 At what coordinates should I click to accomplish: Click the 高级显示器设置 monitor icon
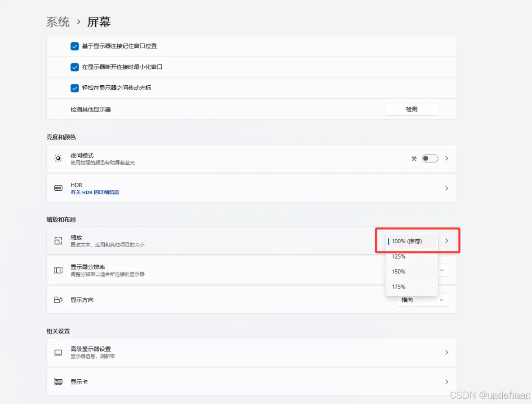[58, 352]
